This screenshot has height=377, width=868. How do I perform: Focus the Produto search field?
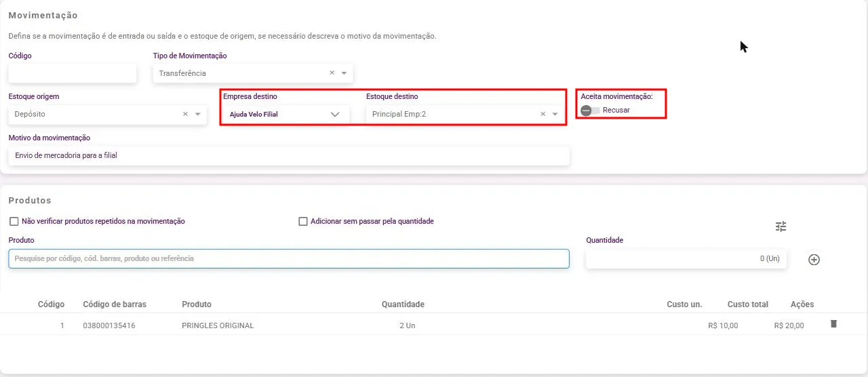[289, 258]
